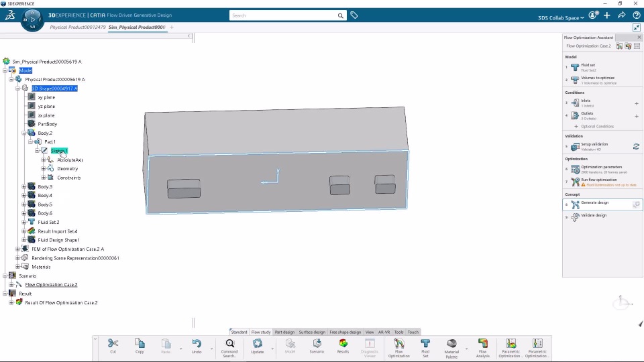
Task: Click the share arrow icon
Action: coord(621,15)
